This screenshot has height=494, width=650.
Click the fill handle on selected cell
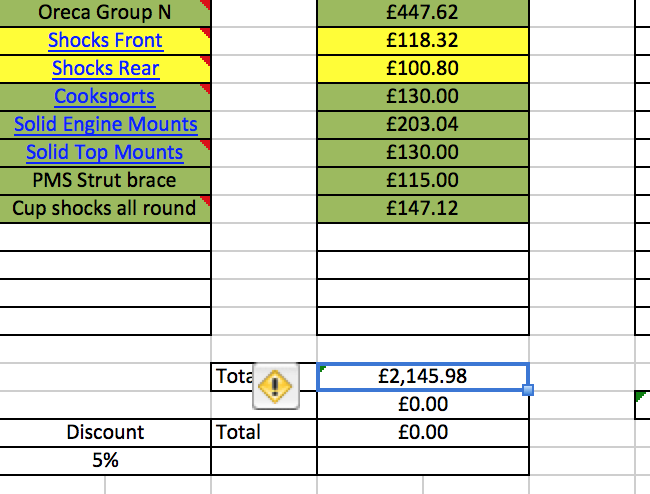point(528,390)
